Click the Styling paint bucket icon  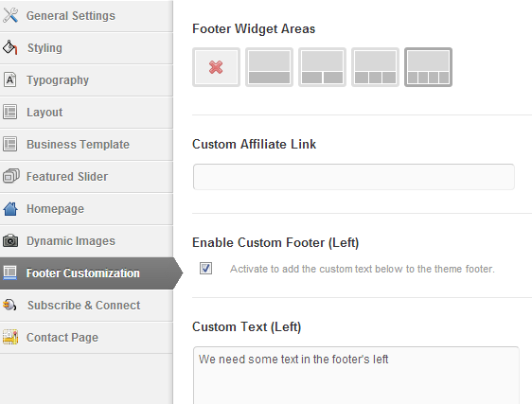point(10,47)
